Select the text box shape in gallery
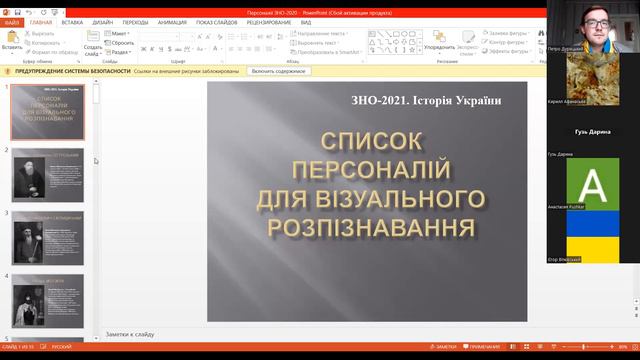This screenshot has width=640, height=360. [x=372, y=34]
